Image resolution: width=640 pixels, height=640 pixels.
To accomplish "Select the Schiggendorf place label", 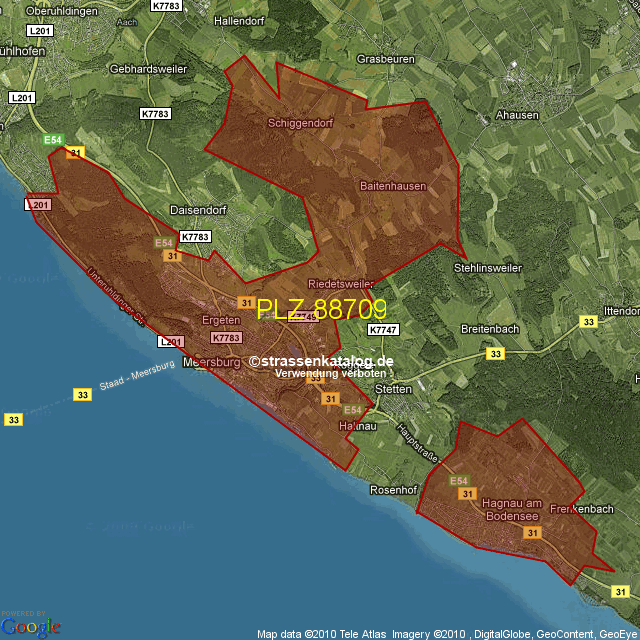I will [x=300, y=123].
